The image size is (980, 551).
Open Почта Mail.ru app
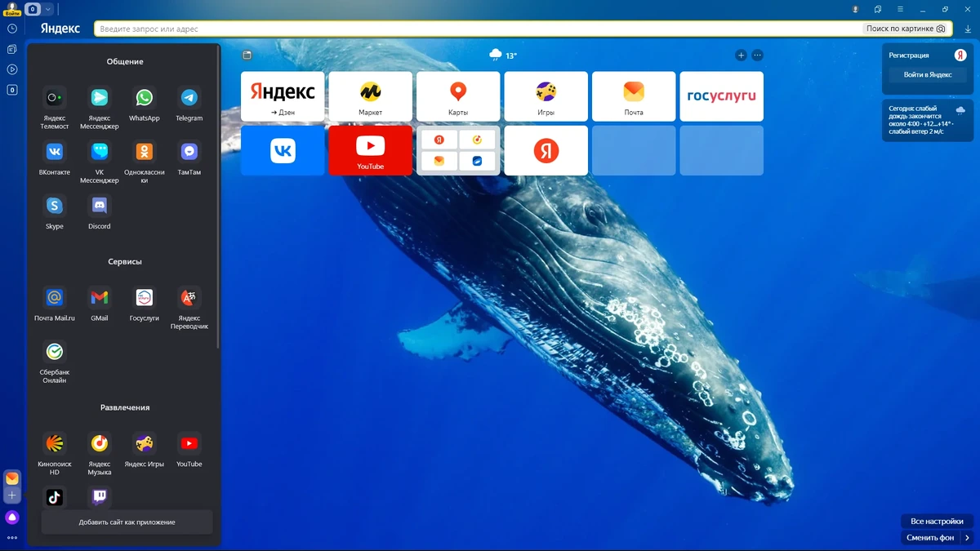pyautogui.click(x=55, y=298)
